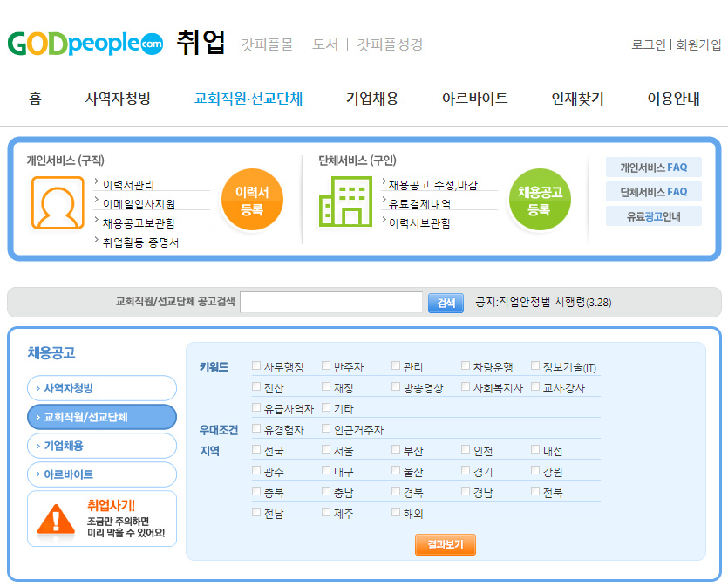This screenshot has height=587, width=728.
Task: Check the 교사·강사 keyword box
Action: pyautogui.click(x=535, y=386)
